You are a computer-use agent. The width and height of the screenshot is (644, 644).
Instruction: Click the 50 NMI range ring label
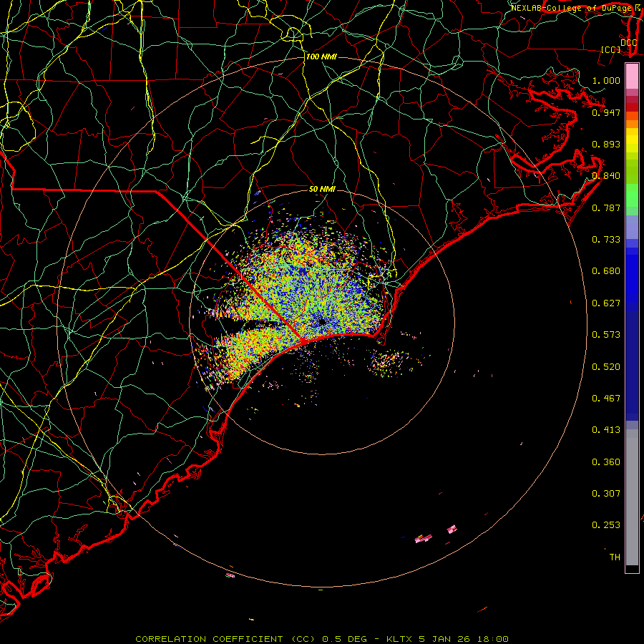point(322,189)
